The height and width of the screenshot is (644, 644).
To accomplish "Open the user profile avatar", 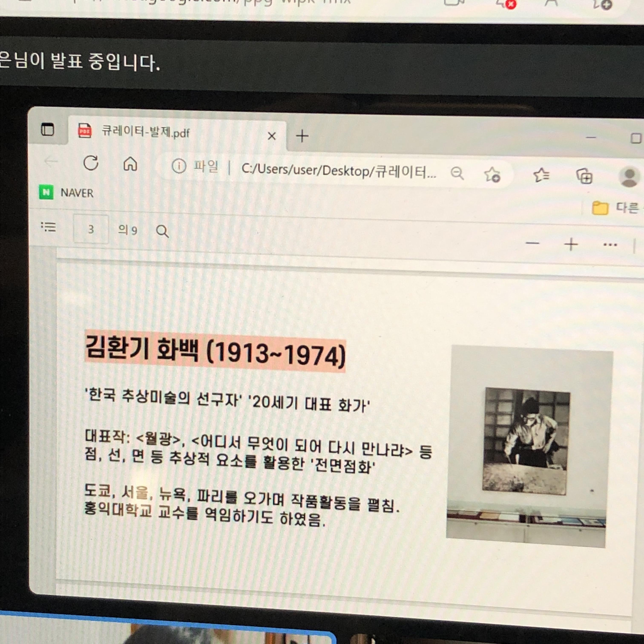I will point(629,177).
